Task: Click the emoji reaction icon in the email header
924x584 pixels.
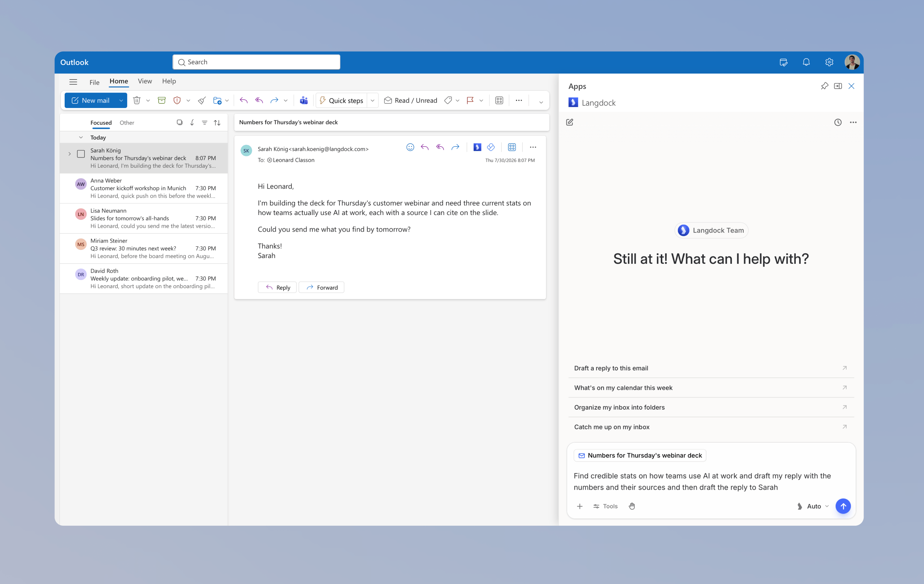Action: click(410, 147)
